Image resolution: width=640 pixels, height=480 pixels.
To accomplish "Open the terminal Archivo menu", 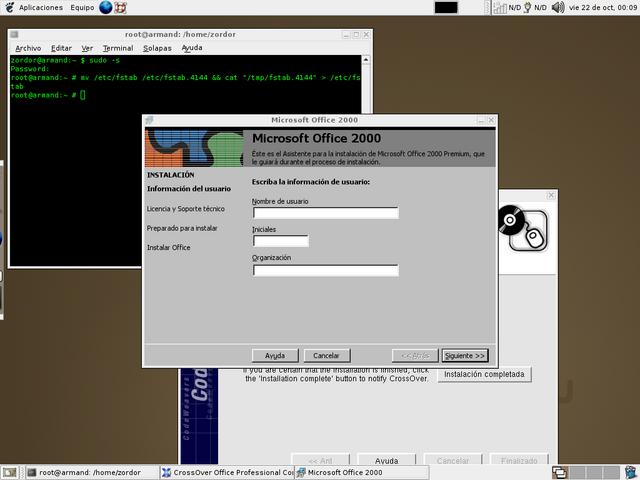I will click(x=28, y=48).
